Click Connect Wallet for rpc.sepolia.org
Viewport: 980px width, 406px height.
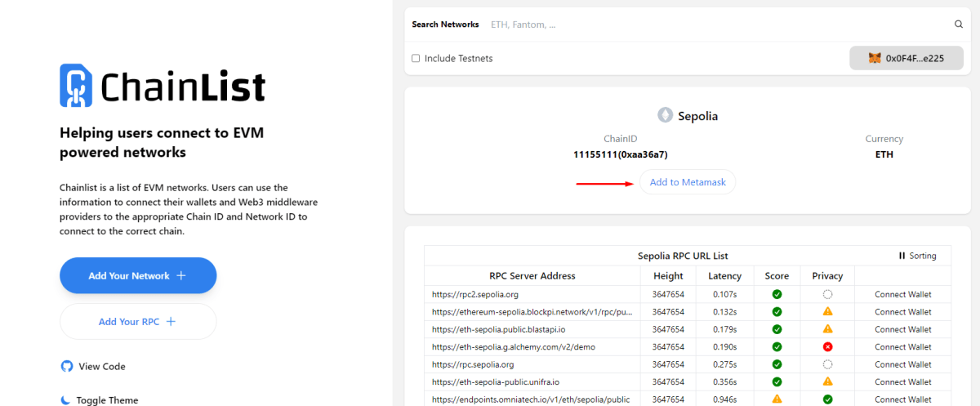click(902, 364)
